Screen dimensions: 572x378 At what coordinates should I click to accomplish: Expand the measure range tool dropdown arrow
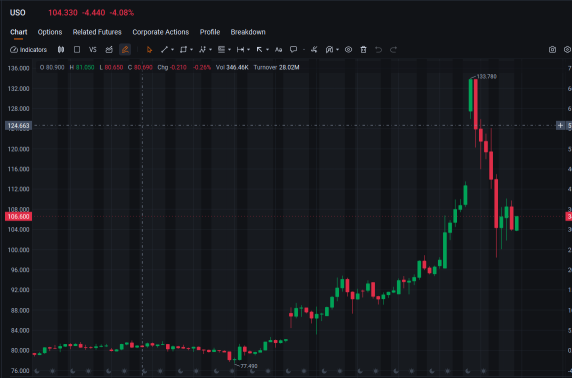[248, 50]
